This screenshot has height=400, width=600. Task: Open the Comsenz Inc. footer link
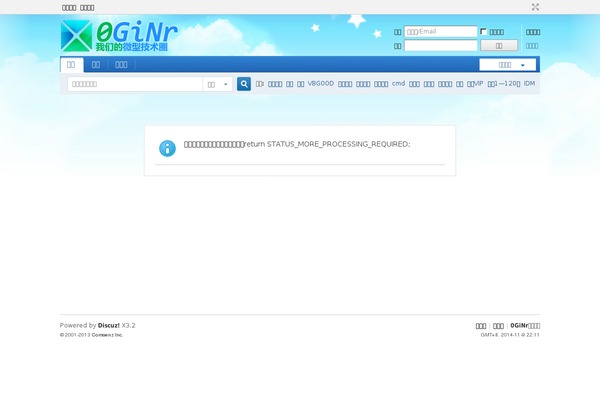(x=107, y=335)
